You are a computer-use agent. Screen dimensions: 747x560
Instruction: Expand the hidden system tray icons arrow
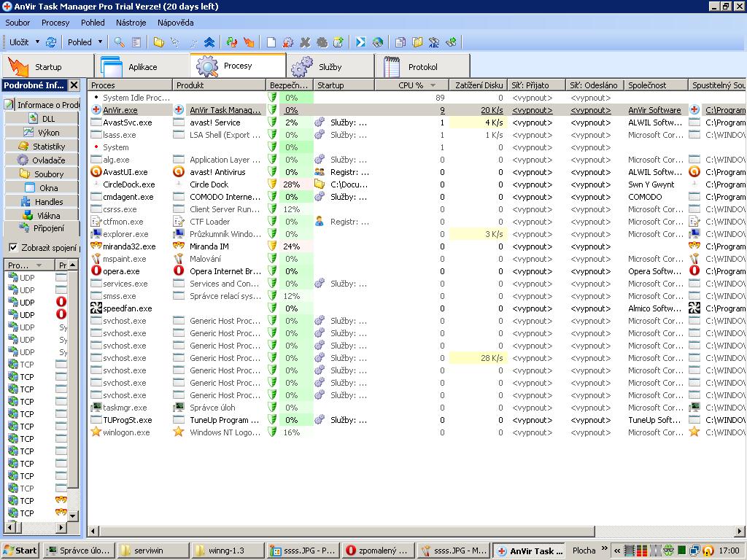(617, 551)
